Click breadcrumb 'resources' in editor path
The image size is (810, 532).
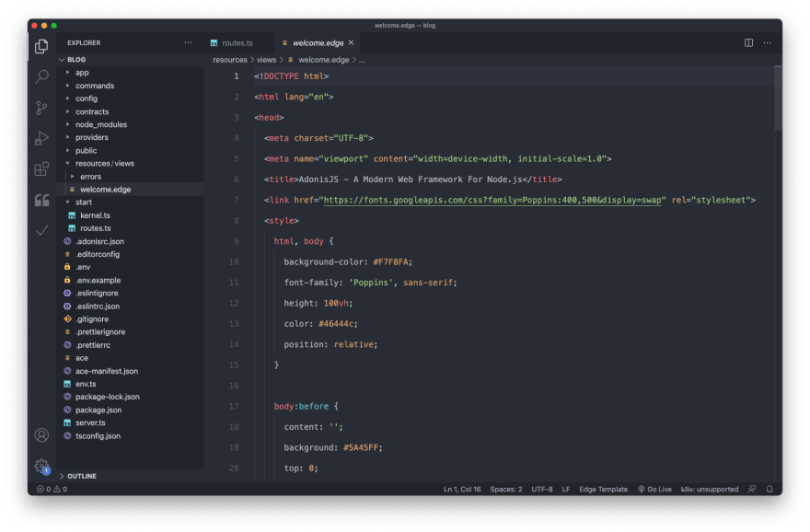[230, 60]
